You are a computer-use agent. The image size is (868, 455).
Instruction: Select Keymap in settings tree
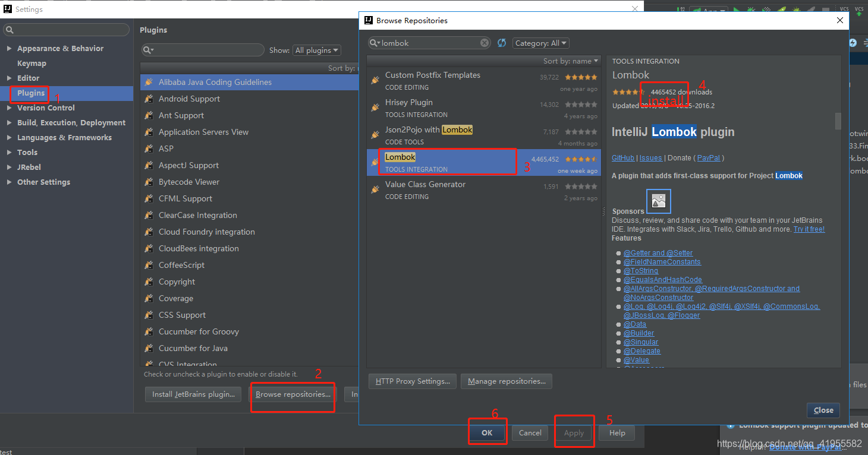[32, 64]
